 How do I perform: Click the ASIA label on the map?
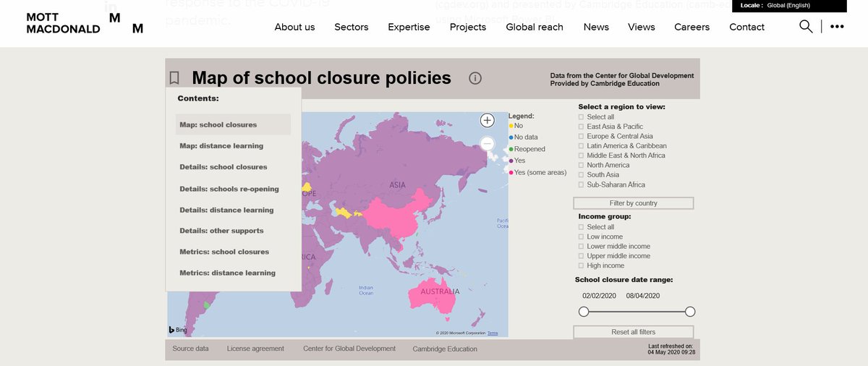point(397,185)
